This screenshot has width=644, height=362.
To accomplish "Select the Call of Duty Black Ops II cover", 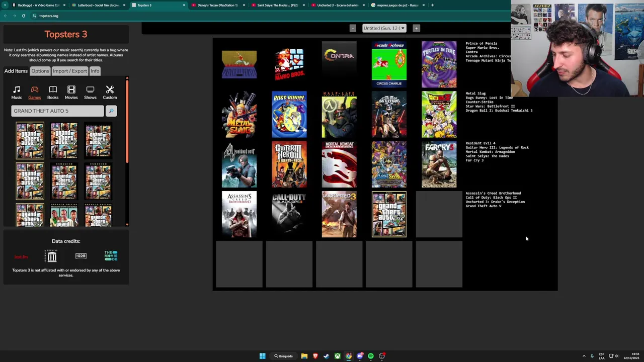I will [x=289, y=214].
